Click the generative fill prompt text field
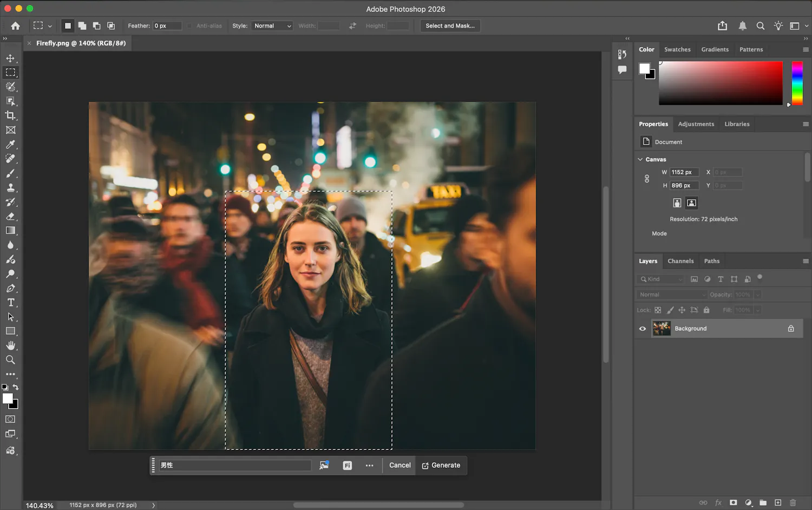This screenshot has height=510, width=812. [x=235, y=465]
